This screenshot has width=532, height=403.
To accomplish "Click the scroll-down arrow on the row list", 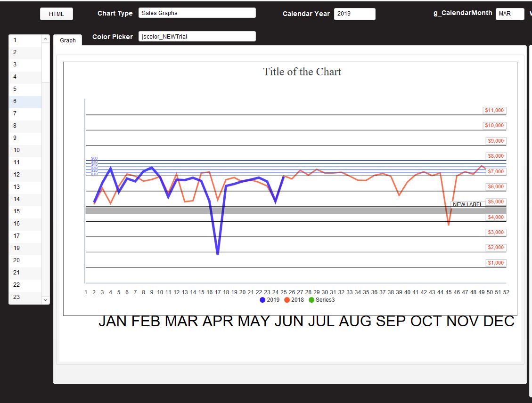I will pos(45,299).
